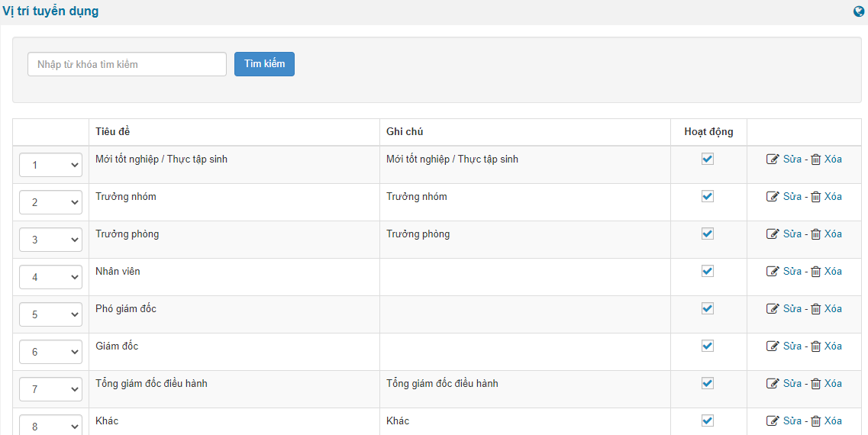
Task: Click the globe icon at top right
Action: pyautogui.click(x=859, y=11)
